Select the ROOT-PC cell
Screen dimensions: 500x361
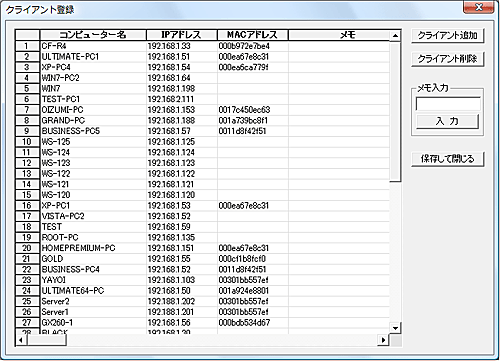point(93,237)
